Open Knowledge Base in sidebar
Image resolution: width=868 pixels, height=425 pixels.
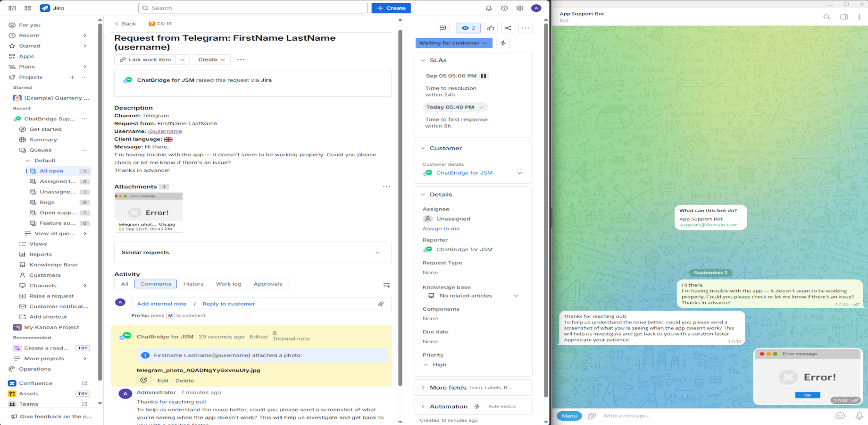pos(54,265)
